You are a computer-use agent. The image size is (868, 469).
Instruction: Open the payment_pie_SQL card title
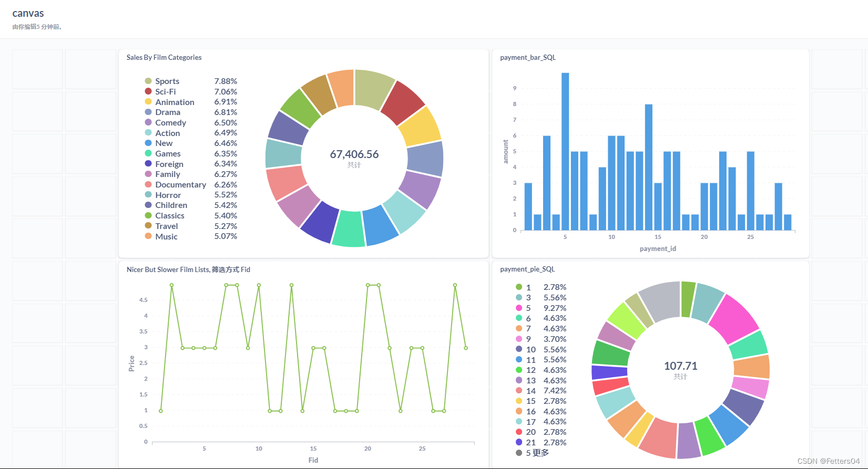[x=527, y=269]
